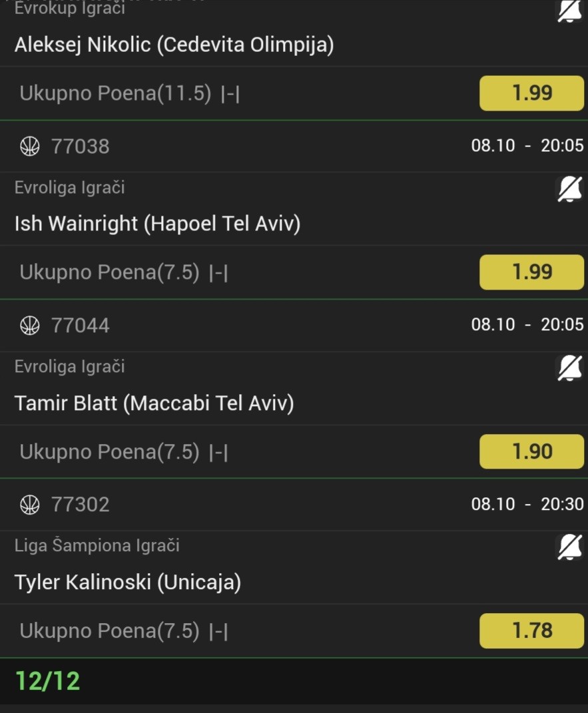Tap Liga Šampiona Igrači league label
This screenshot has width=588, height=713.
coord(97,546)
